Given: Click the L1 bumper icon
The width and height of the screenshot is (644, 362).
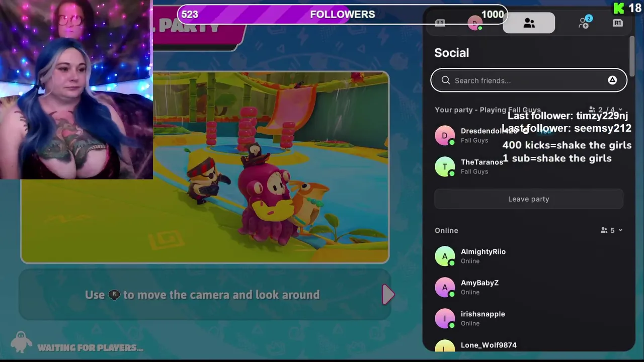Looking at the screenshot, I should pyautogui.click(x=440, y=23).
